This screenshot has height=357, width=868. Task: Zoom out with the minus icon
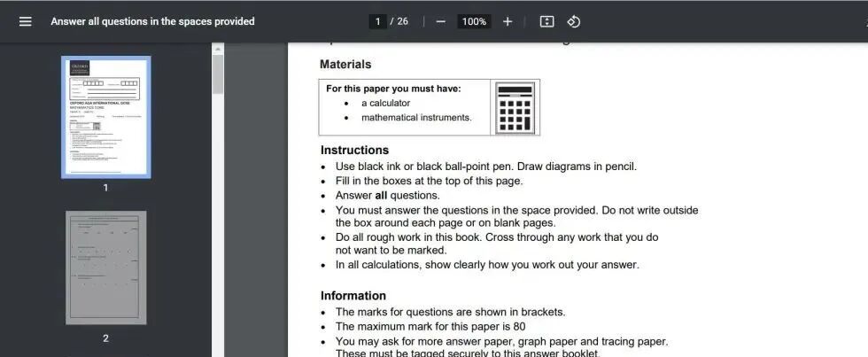point(441,21)
